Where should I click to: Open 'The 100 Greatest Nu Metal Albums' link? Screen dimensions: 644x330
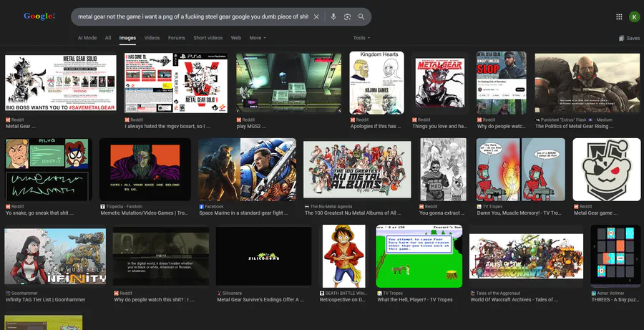353,213
